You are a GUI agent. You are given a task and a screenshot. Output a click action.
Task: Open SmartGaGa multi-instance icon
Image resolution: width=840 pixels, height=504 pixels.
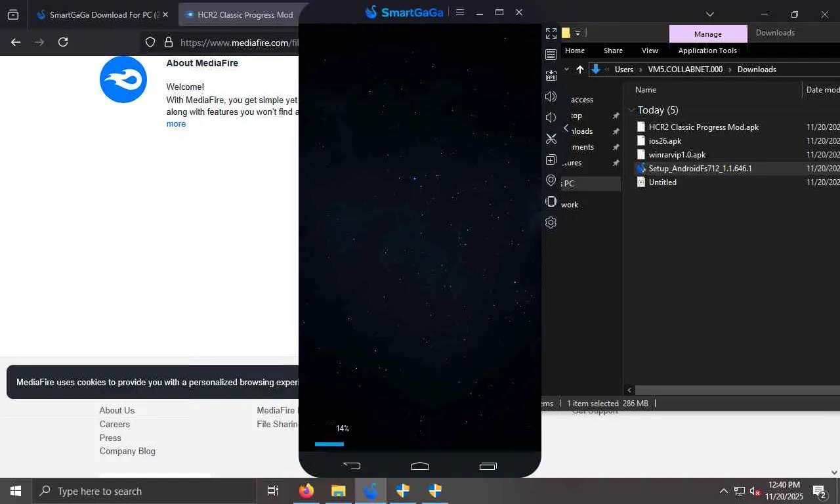coord(551,159)
